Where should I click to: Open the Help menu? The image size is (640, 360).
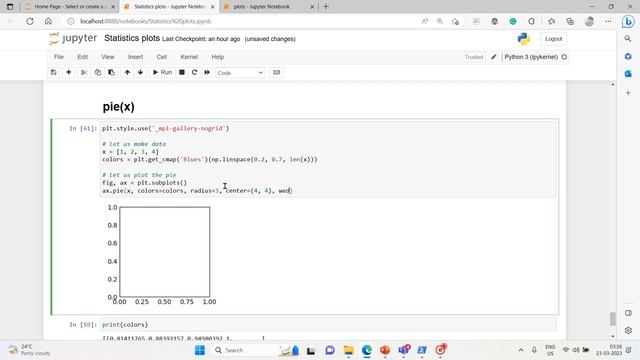[218, 57]
